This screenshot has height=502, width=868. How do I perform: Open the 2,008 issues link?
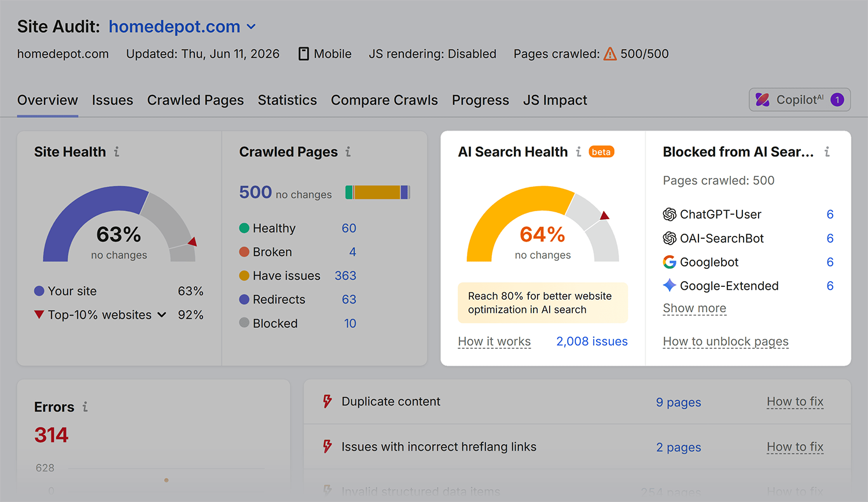(592, 341)
